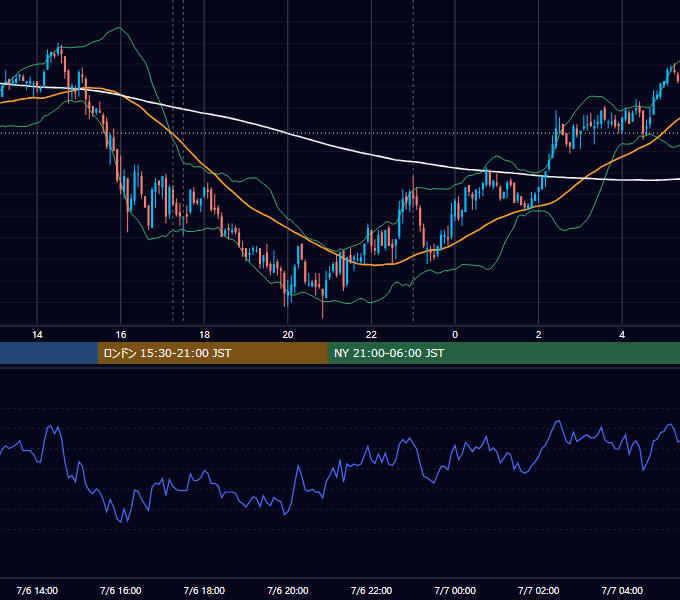Click the 7/6 16:00 indicator time label
The height and width of the screenshot is (600, 680).
(x=121, y=590)
